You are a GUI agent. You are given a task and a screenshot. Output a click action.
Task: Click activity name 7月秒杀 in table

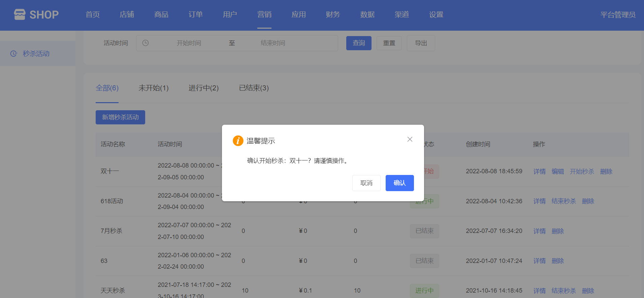[111, 231]
